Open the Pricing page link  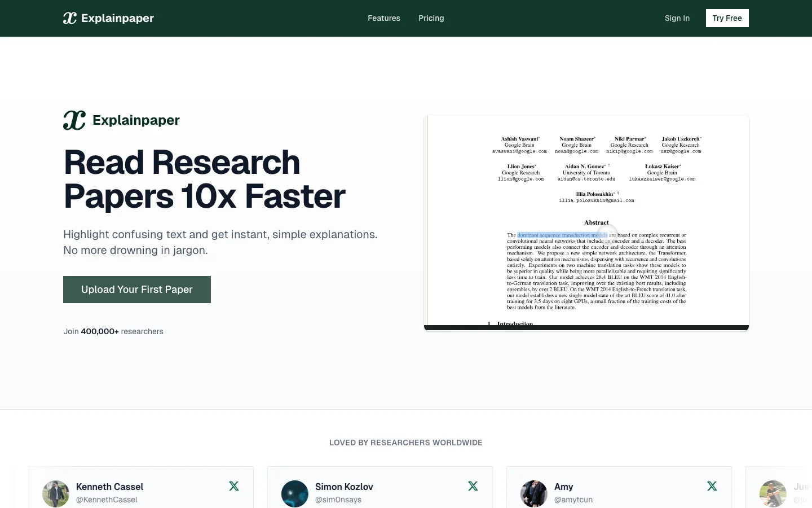click(431, 18)
